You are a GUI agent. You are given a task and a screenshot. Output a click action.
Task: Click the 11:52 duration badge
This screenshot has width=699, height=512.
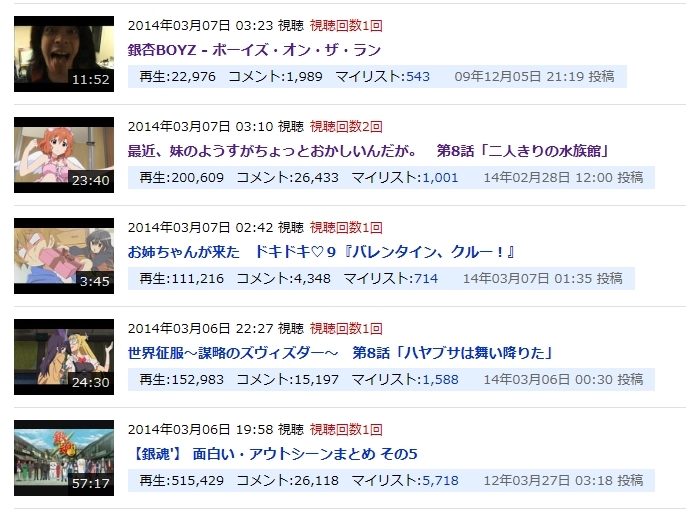coord(90,79)
